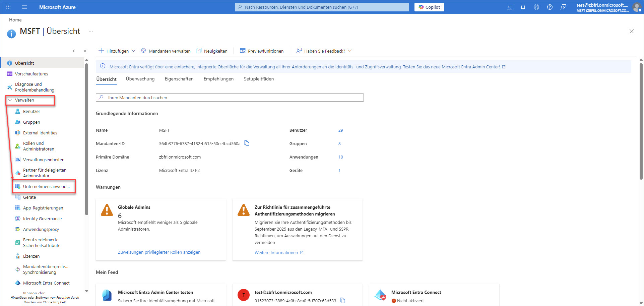The height and width of the screenshot is (306, 644).
Task: Select Rollen und Administratoren
Action: (x=38, y=146)
